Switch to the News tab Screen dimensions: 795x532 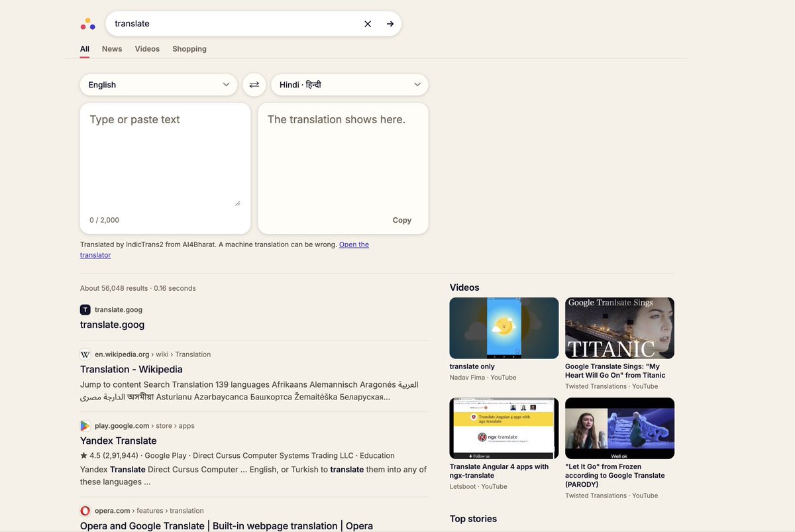point(112,49)
